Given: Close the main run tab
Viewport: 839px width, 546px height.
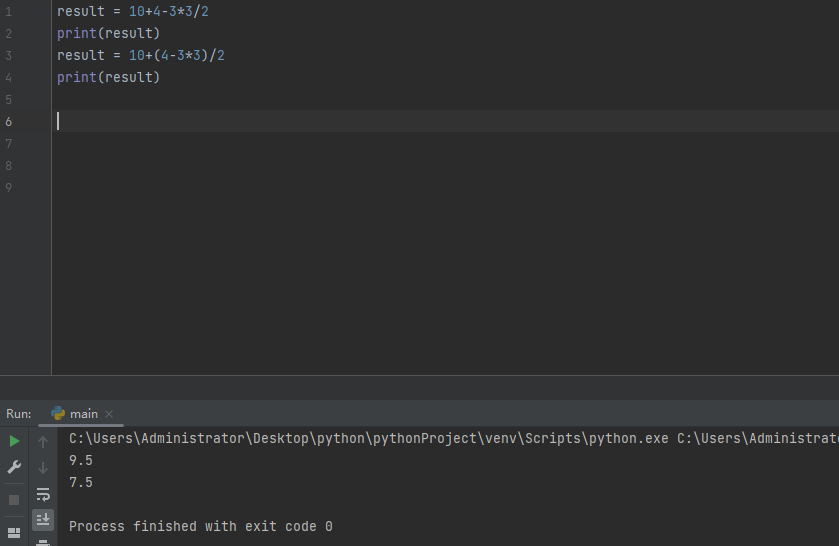Looking at the screenshot, I should (x=109, y=414).
